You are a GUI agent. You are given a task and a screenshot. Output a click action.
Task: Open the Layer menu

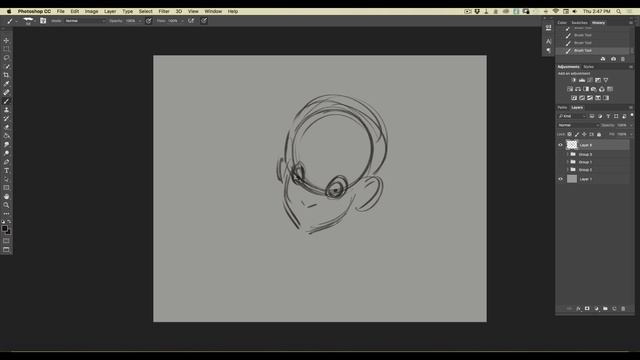click(x=110, y=11)
